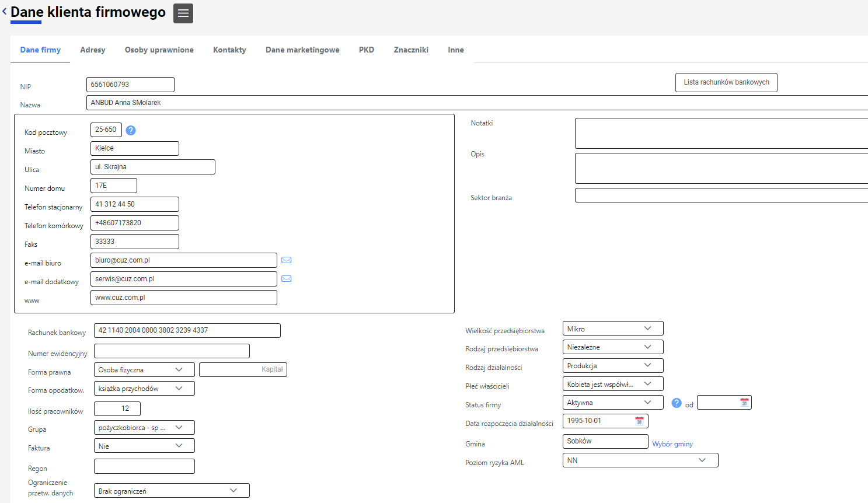
Task: Open the hamburger menu next to title
Action: [183, 13]
